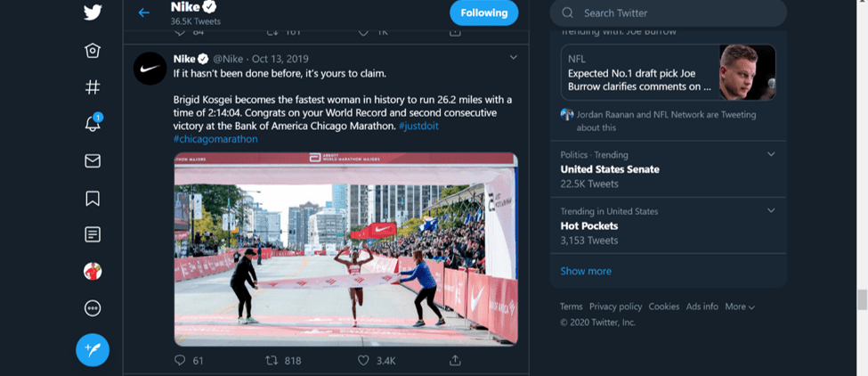The height and width of the screenshot is (376, 868).
Task: Click Show more trends link
Action: (586, 271)
